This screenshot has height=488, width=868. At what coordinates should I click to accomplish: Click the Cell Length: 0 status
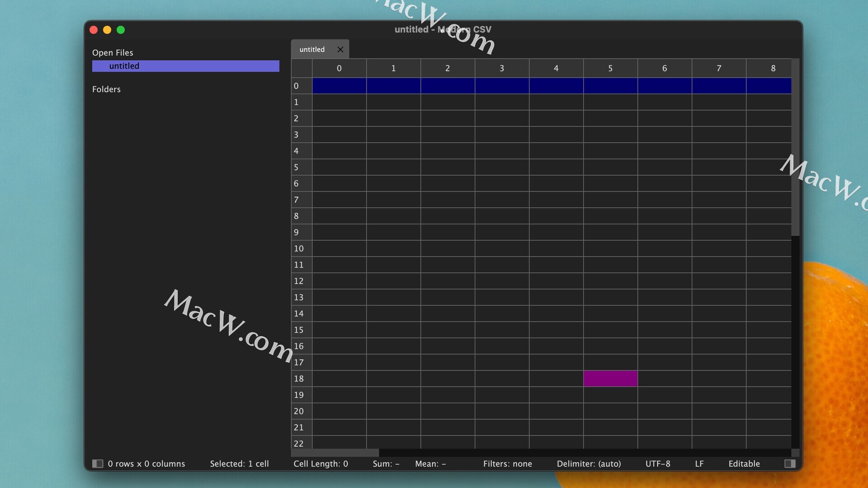(321, 464)
